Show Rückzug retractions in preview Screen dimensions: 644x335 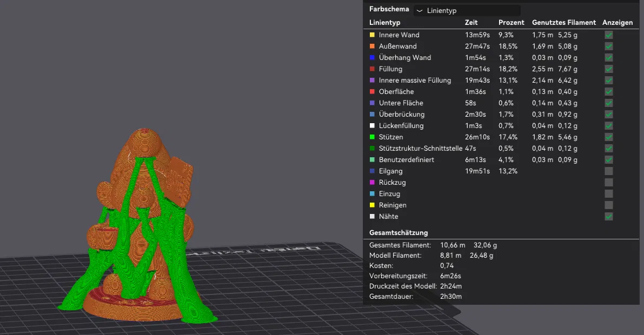coord(609,182)
